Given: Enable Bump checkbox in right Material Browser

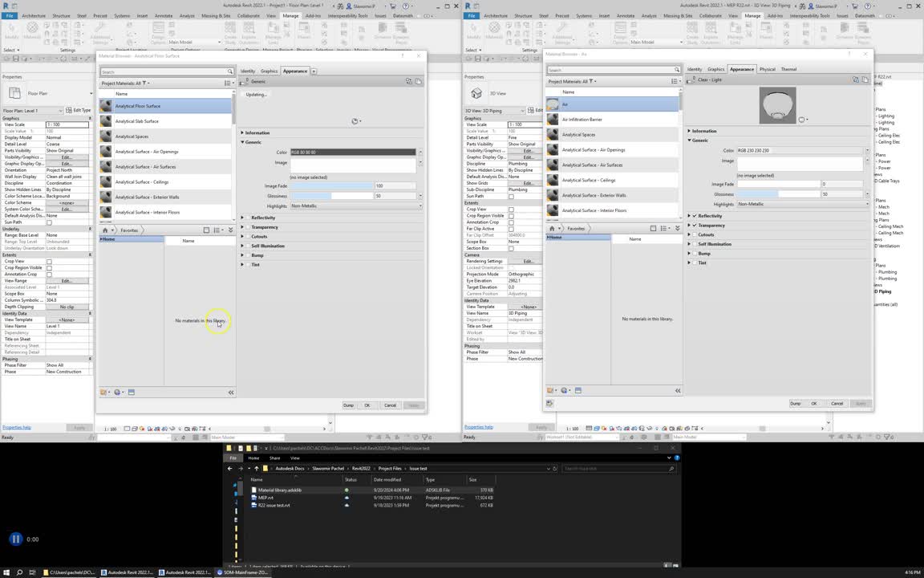Looking at the screenshot, I should click(x=695, y=254).
